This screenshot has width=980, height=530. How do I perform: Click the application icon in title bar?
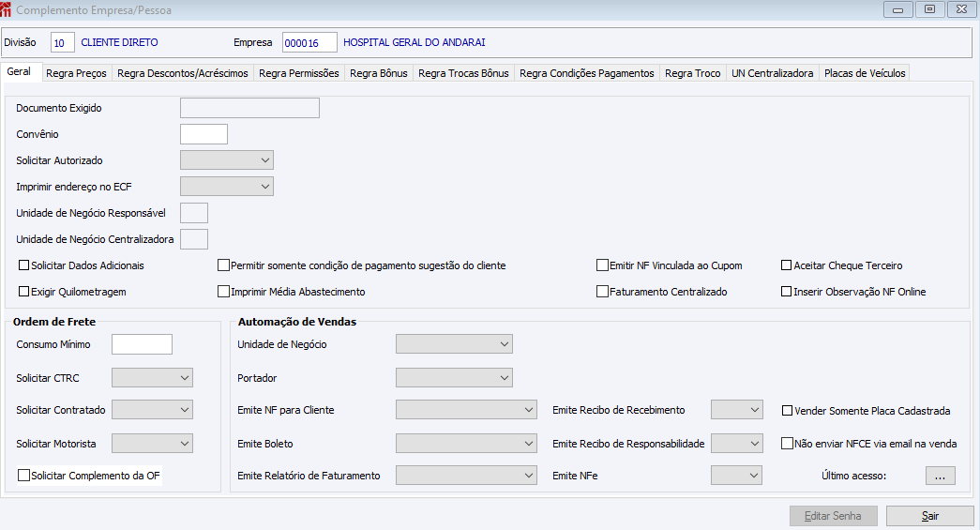point(8,9)
